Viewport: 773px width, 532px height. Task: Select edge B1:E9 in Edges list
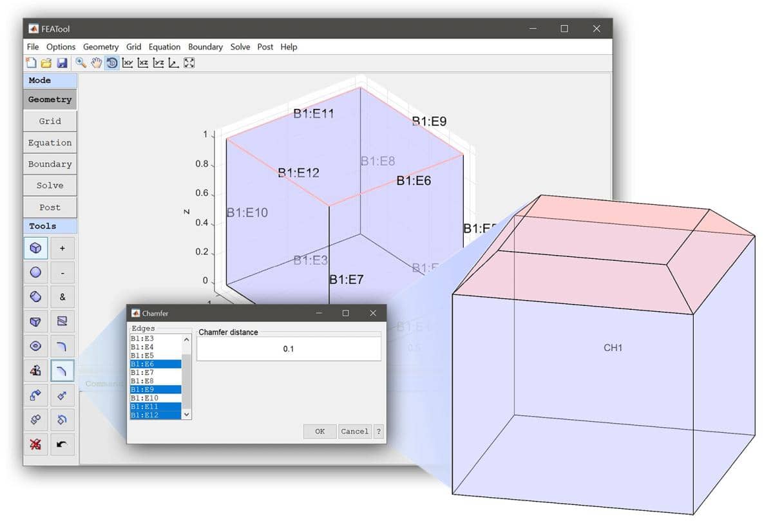coord(155,390)
